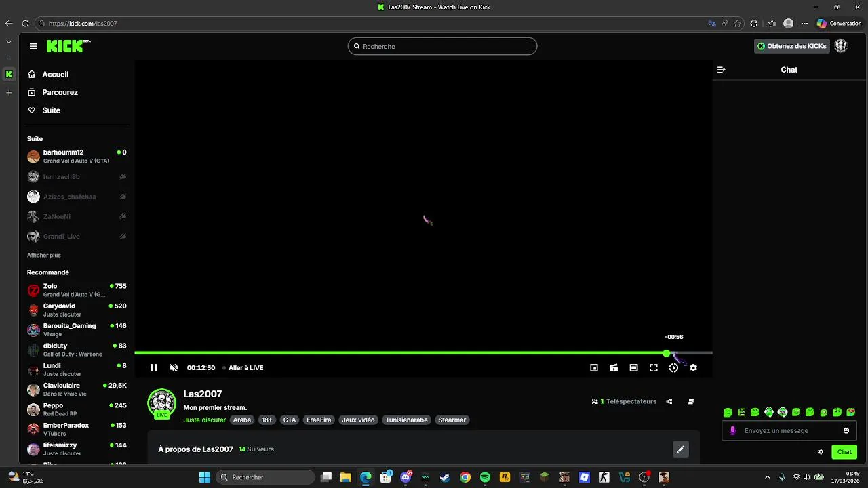Select the Tunisianarabe tag
Screen dimensions: 868x488
pos(406,420)
